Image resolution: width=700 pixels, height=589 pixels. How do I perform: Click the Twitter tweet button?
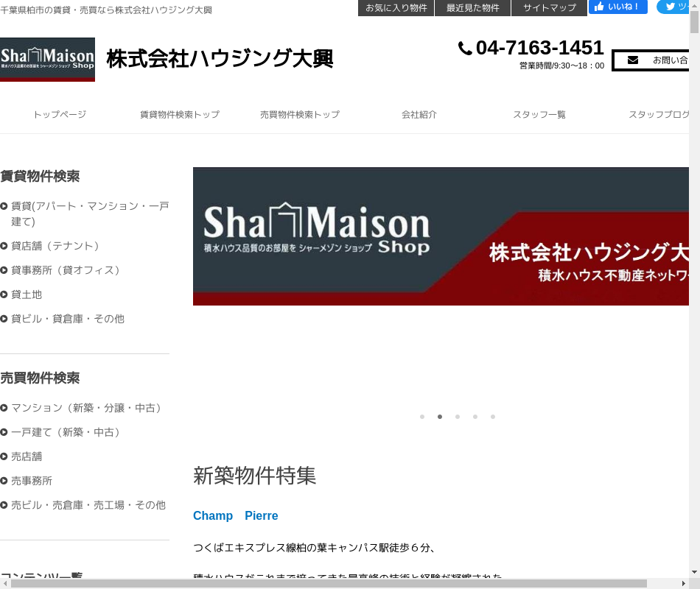tap(673, 7)
